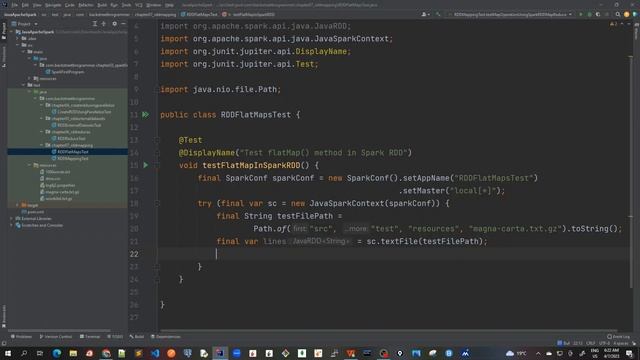Open Windows notification center icon
Image resolution: width=640 pixels, height=360 pixels.
(629, 353)
